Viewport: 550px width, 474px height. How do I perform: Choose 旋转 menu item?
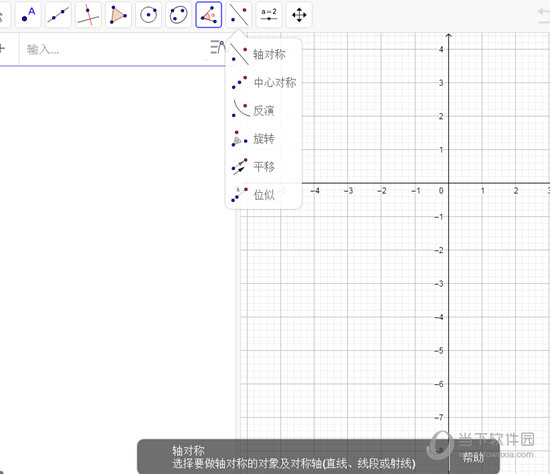tap(263, 139)
